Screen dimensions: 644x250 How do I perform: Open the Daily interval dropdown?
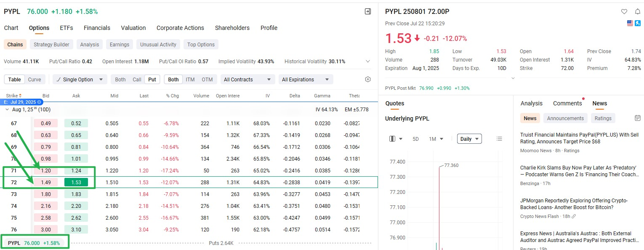pos(469,139)
